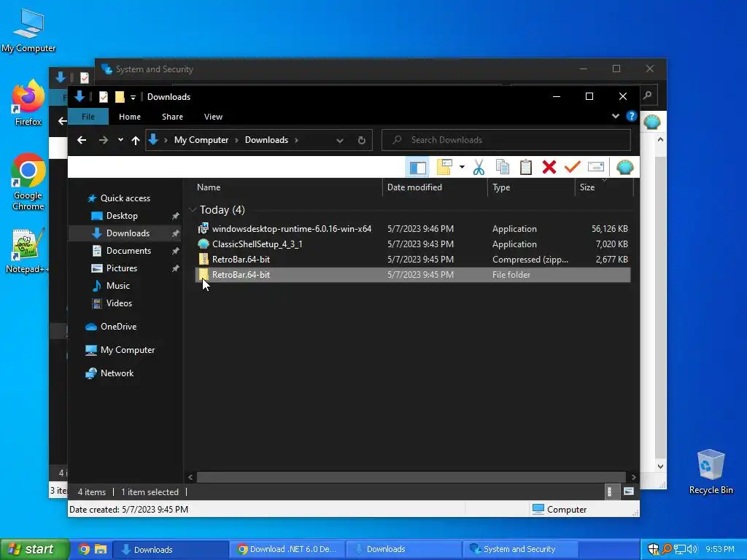Select the Notepad++ desktop shortcut
Viewport: 747px width, 560px height.
tap(28, 251)
